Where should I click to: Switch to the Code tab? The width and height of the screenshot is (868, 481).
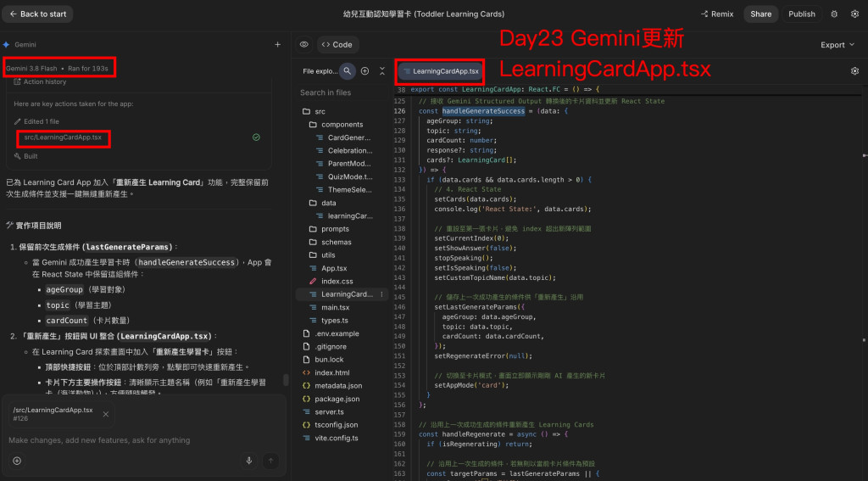(x=337, y=44)
